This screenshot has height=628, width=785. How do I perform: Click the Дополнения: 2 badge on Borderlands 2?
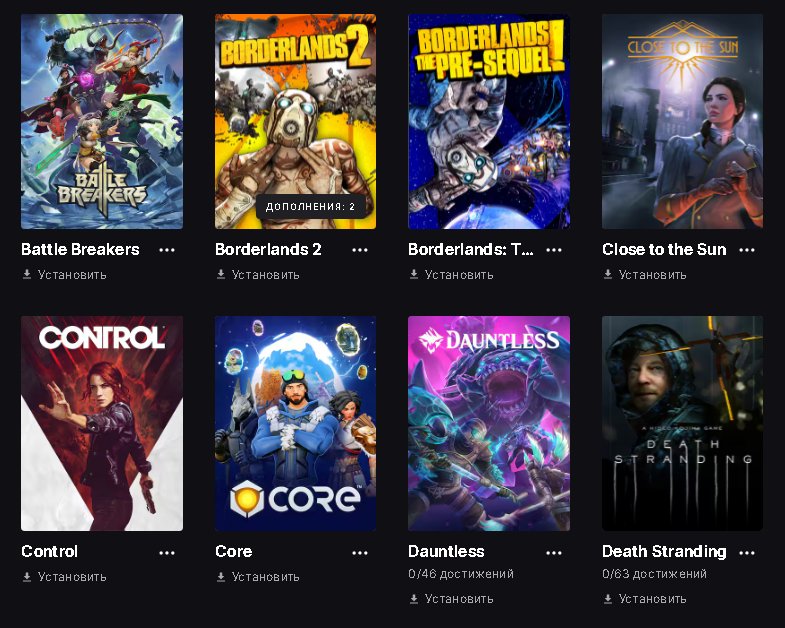[310, 206]
